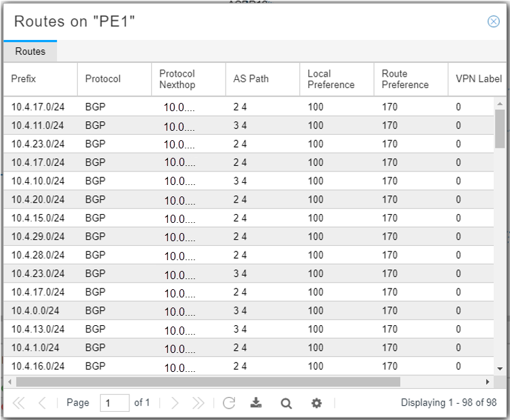Jump to last page arrow
510x420 pixels.
tap(198, 403)
